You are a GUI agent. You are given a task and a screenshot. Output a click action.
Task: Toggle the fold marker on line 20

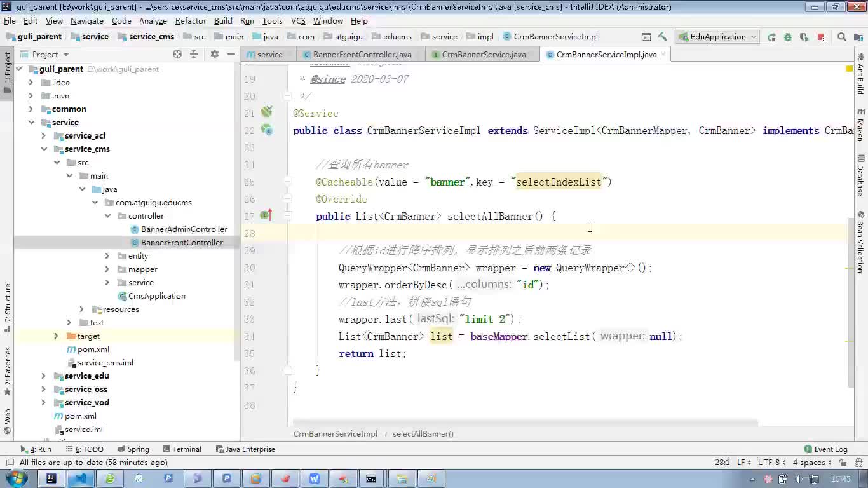click(287, 96)
